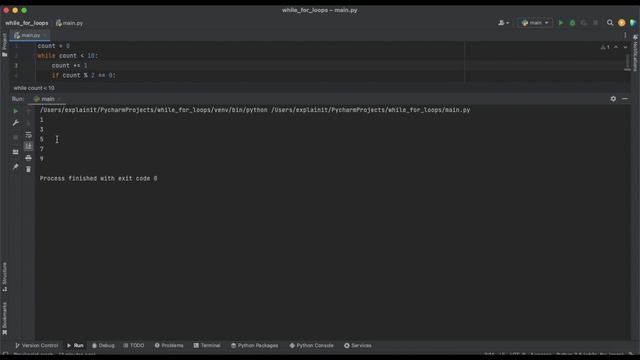Open the Debug tool window
The image size is (640, 360).
[x=103, y=345]
